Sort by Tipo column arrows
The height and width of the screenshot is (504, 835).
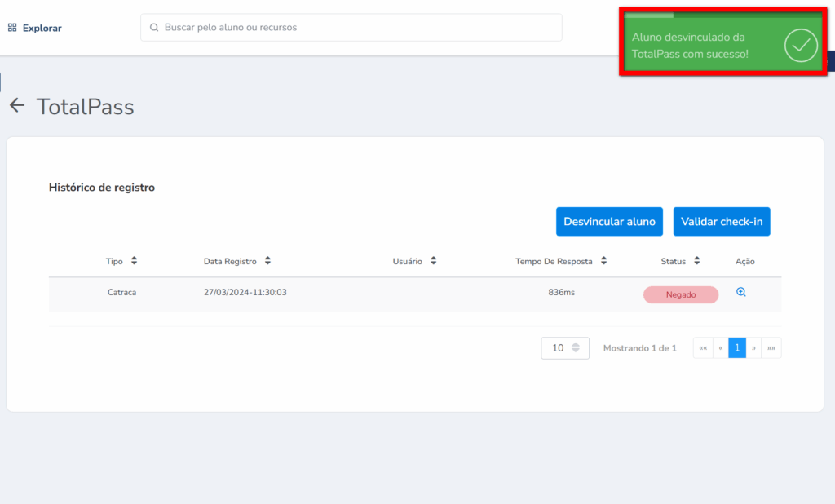[134, 261]
